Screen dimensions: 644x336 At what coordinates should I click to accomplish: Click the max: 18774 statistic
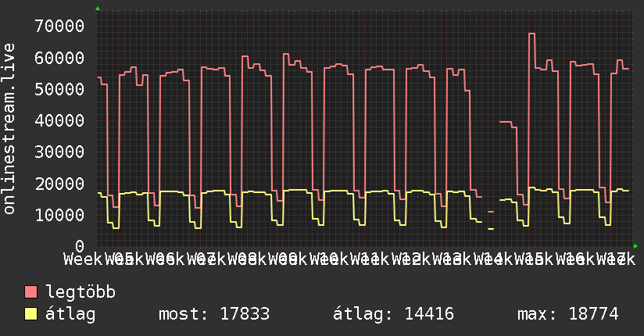click(567, 314)
